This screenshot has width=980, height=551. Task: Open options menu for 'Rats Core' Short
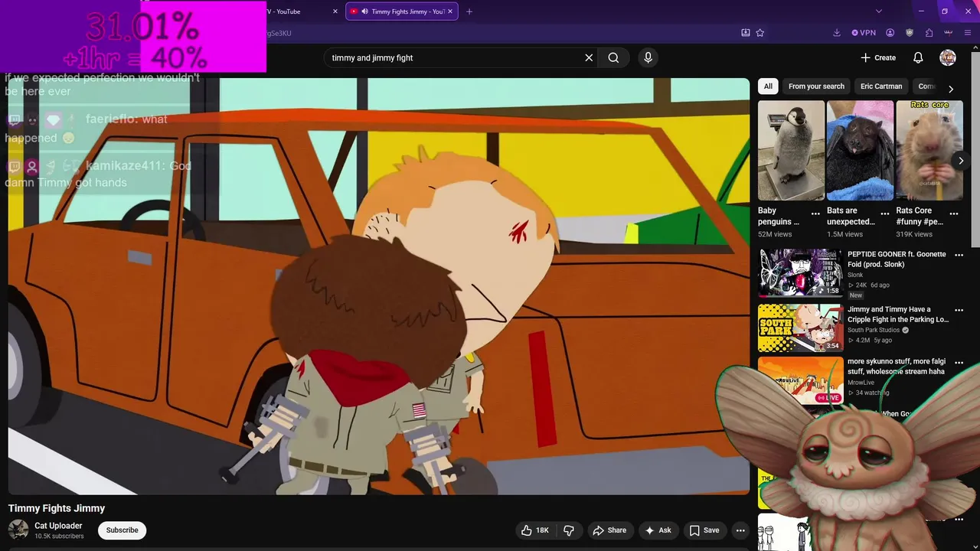[954, 214]
